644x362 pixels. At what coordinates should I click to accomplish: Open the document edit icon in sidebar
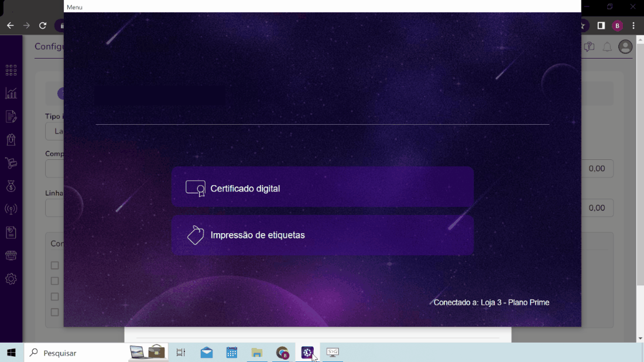pyautogui.click(x=11, y=117)
